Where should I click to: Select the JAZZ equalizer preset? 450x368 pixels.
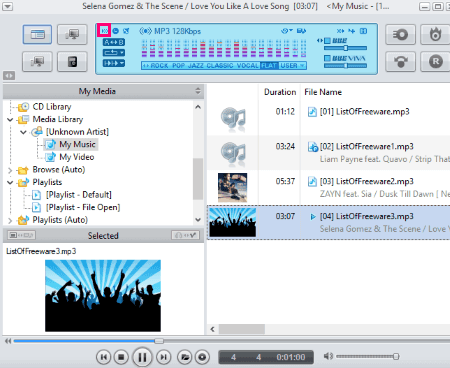[x=196, y=66]
